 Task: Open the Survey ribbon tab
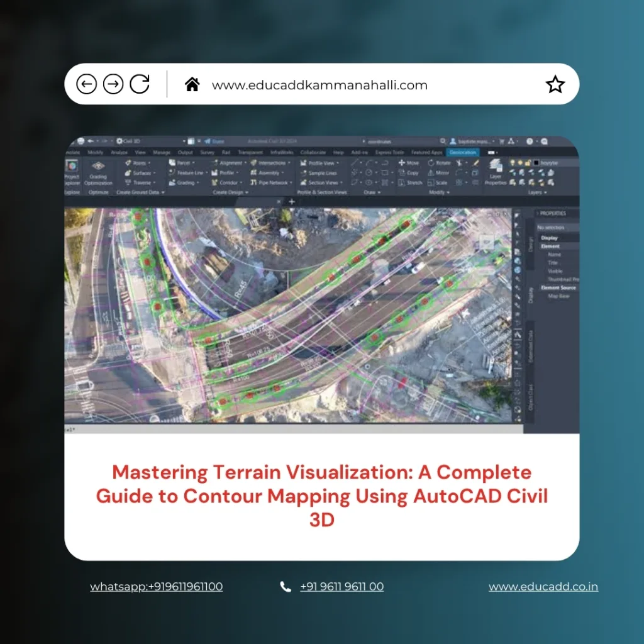[x=207, y=152]
